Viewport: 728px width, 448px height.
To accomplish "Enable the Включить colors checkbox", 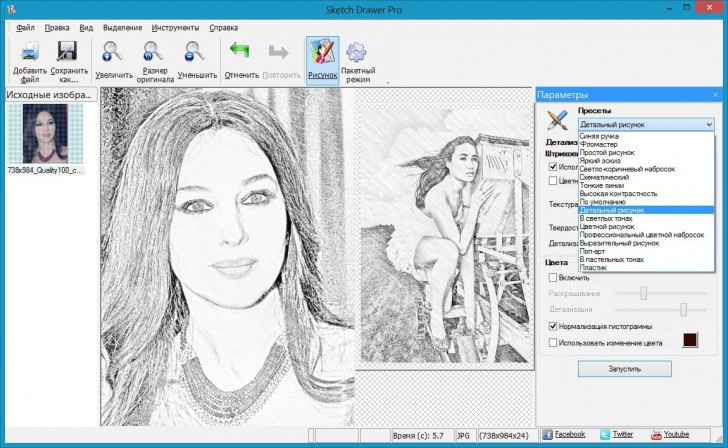I will [x=552, y=278].
